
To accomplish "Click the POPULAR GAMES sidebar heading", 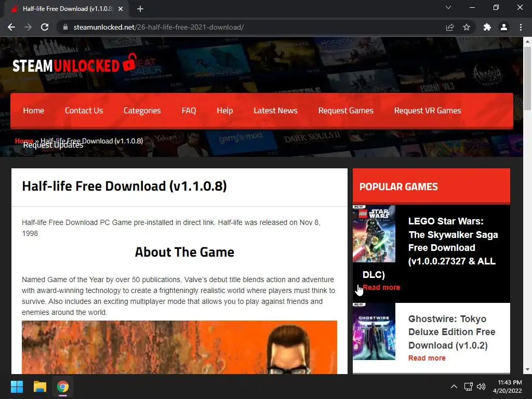I will point(398,187).
